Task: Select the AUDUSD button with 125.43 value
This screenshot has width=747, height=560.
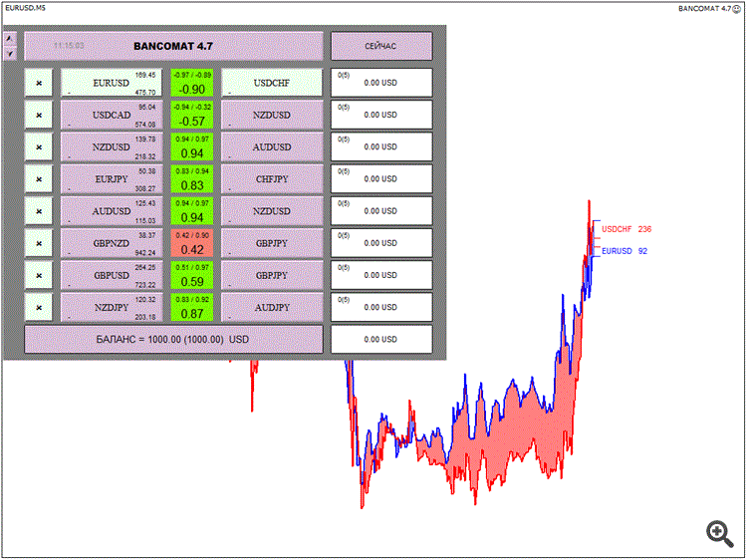Action: pos(112,211)
